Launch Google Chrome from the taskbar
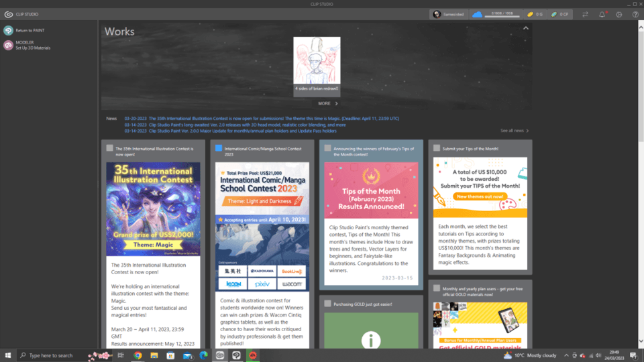The image size is (644, 362). tap(138, 355)
